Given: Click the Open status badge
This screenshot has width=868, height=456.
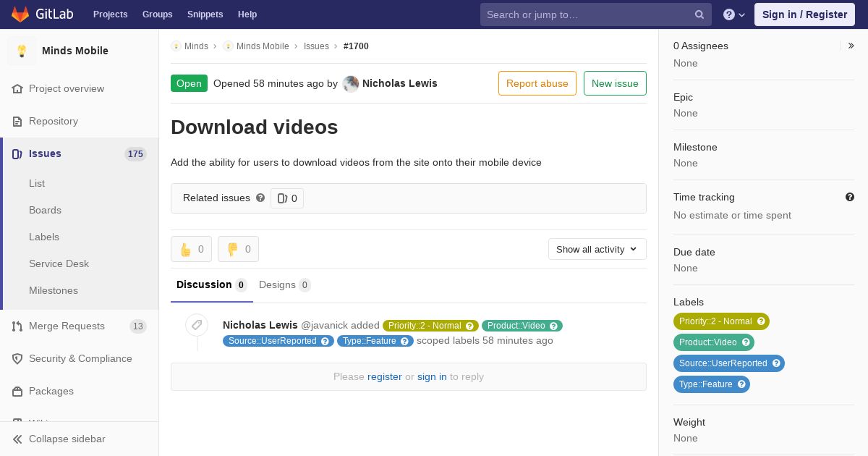Looking at the screenshot, I should click(189, 83).
